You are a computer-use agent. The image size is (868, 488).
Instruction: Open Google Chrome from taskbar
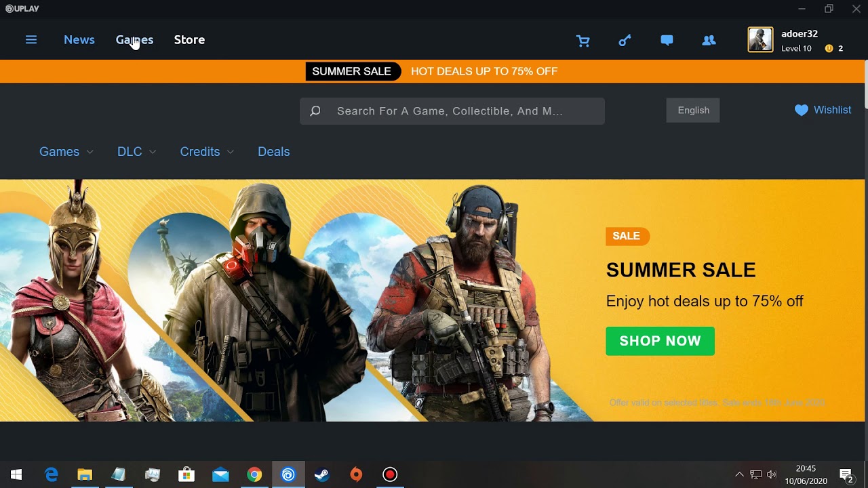[x=254, y=474]
